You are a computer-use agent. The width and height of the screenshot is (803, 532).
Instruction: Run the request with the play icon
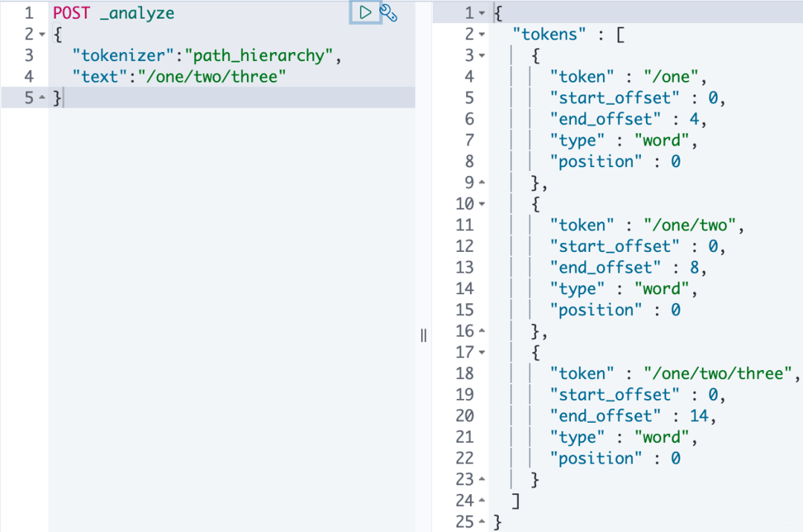365,13
